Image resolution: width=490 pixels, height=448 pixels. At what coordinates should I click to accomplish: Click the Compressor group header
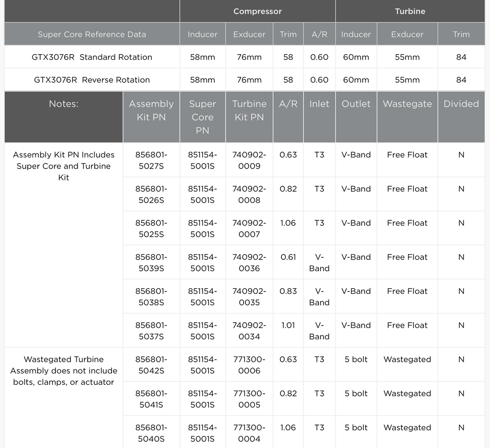click(x=257, y=11)
